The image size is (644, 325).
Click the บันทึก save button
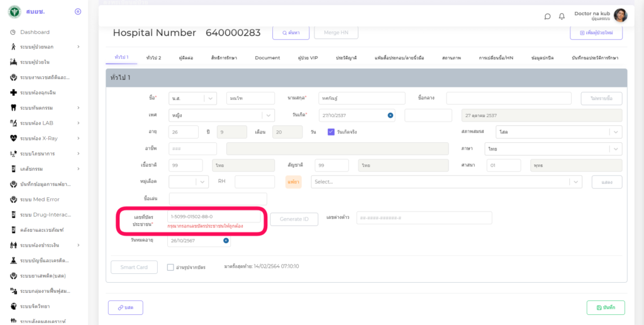click(606, 307)
